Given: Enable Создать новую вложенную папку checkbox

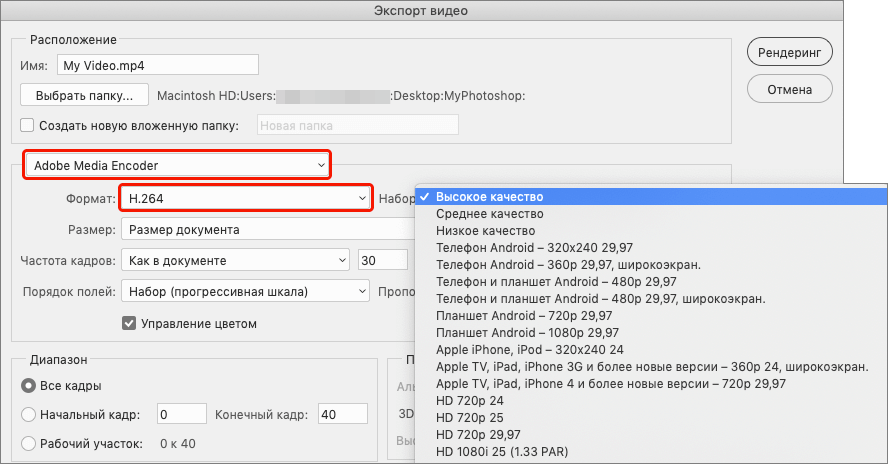Looking at the screenshot, I should (x=28, y=126).
